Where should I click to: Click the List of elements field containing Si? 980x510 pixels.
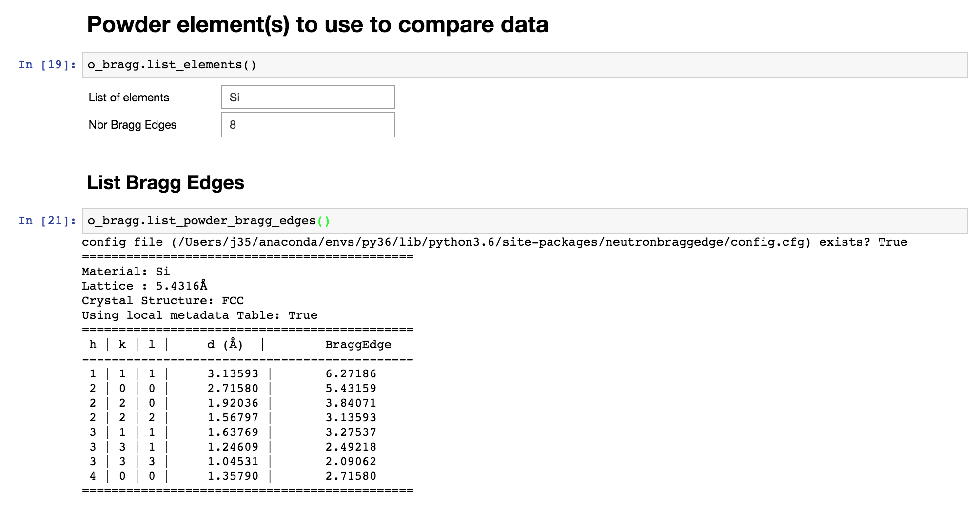click(x=308, y=98)
